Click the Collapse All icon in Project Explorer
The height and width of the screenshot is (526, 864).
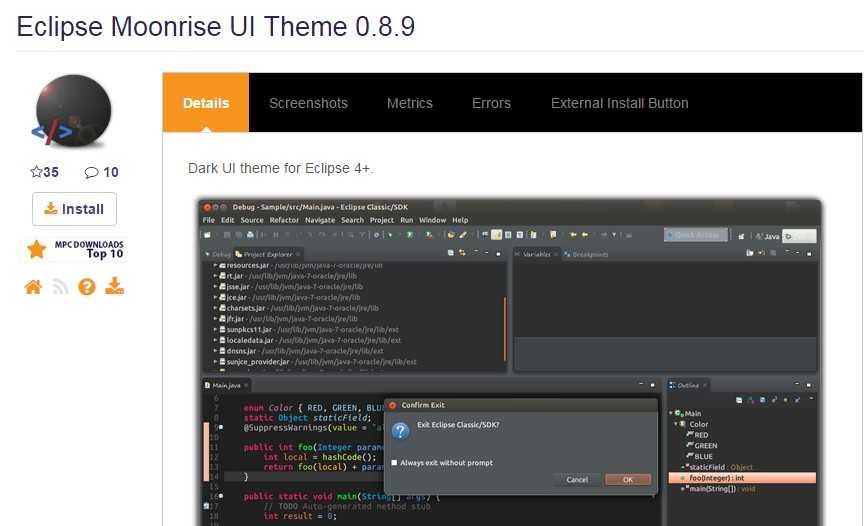coord(450,253)
